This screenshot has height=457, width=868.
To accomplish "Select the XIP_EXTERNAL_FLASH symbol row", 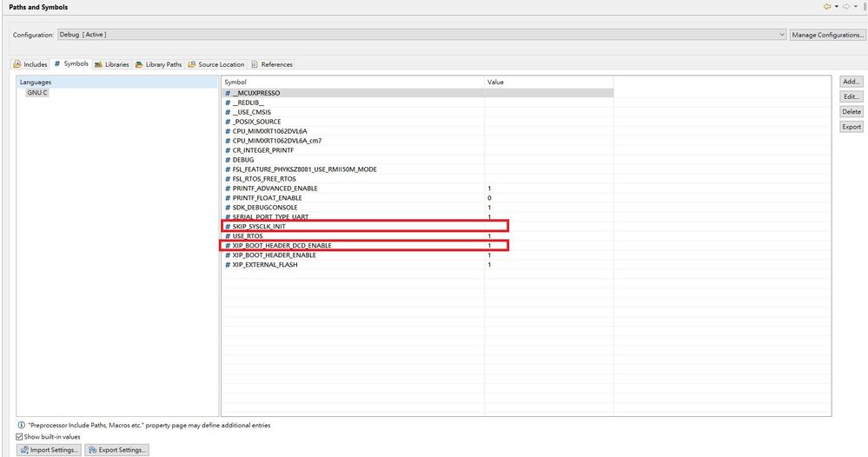I will [417, 264].
